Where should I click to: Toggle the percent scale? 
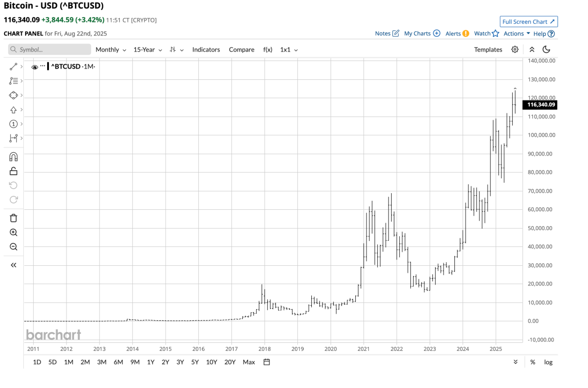coord(533,362)
